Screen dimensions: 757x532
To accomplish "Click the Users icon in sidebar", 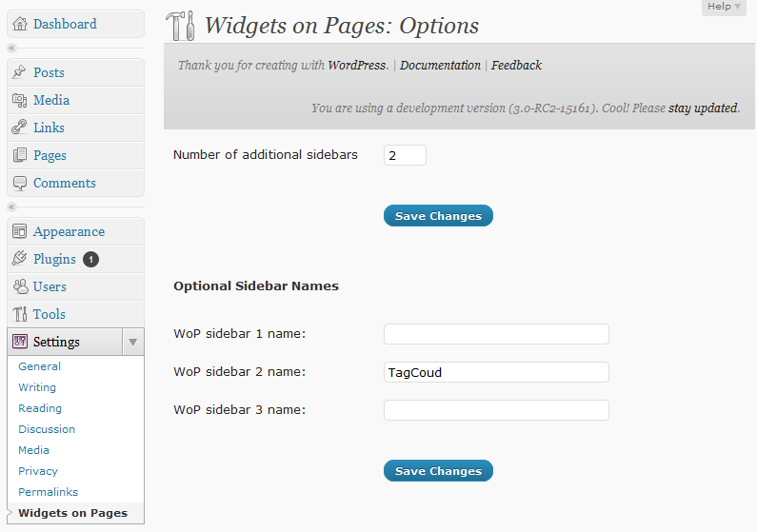I will (20, 286).
